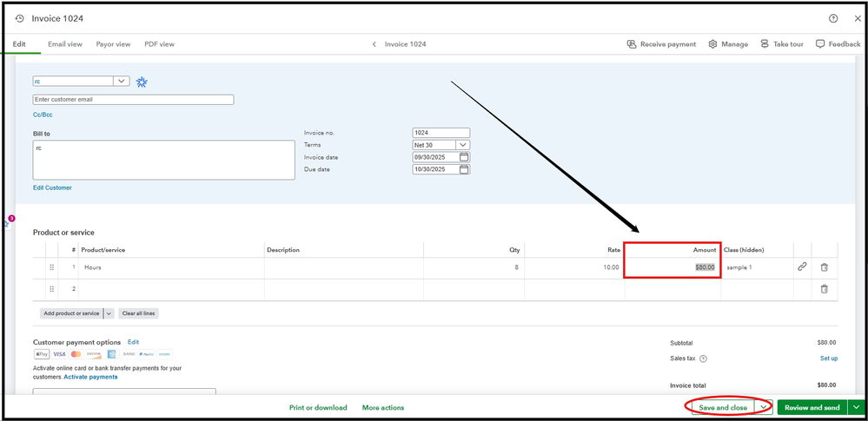
Task: Go to the previous invoice arrow
Action: pyautogui.click(x=374, y=44)
